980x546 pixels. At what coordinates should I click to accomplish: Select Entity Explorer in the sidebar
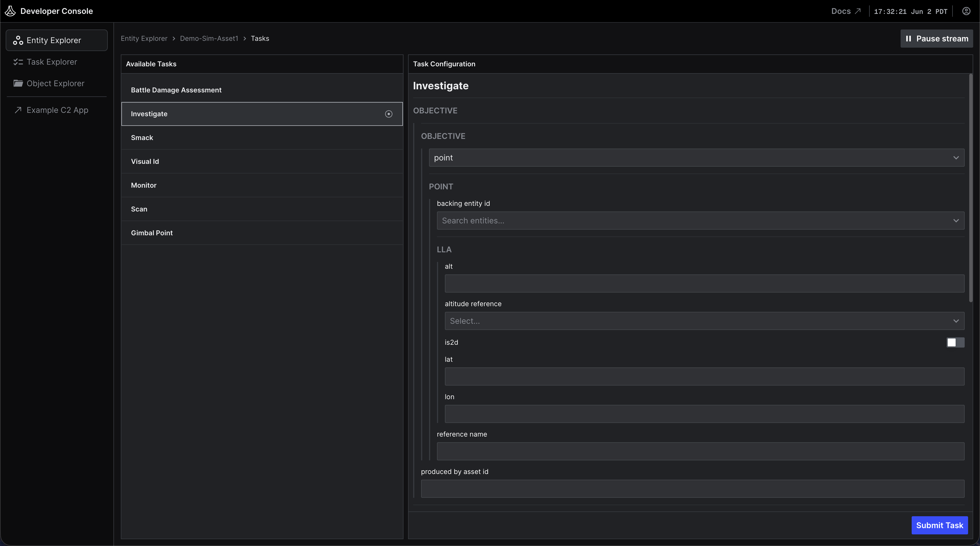57,40
